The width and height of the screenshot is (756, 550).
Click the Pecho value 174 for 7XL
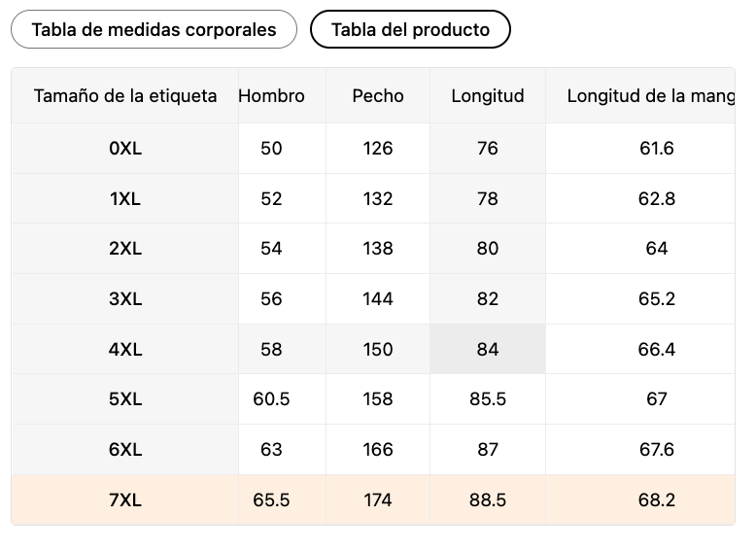[378, 500]
